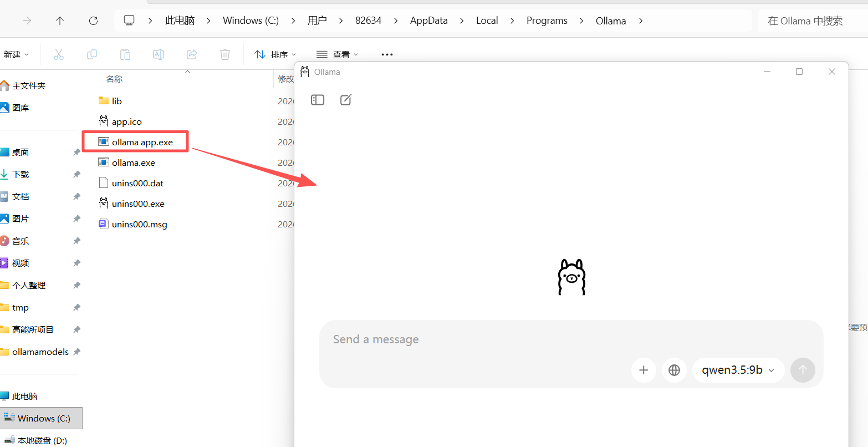
Task: Send the message with the arrow button
Action: coord(803,370)
